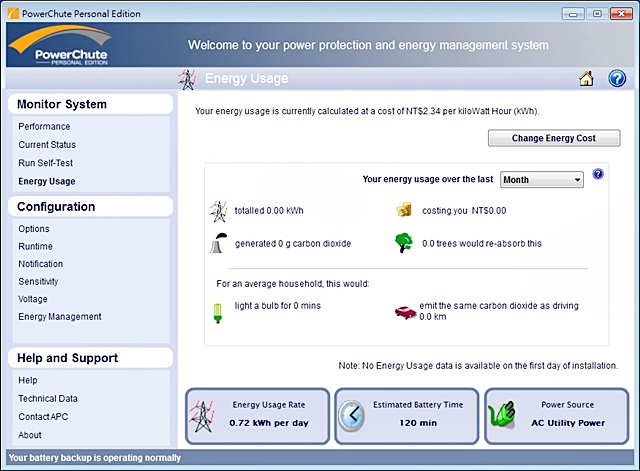This screenshot has height=471, width=640.
Task: Click 'AC Utility Power' value
Action: click(568, 423)
